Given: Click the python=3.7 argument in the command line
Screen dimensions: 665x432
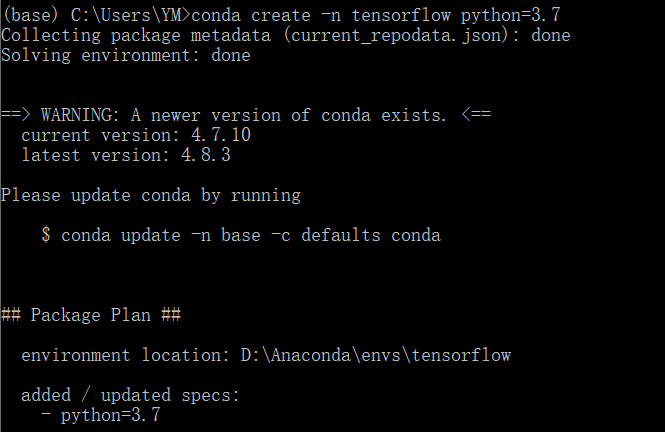Looking at the screenshot, I should (x=511, y=16).
